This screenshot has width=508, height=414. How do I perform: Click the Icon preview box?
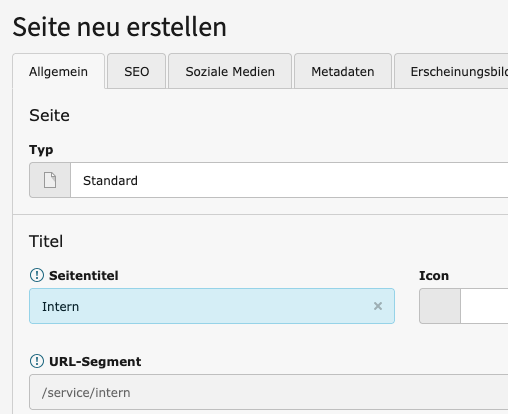click(x=440, y=306)
